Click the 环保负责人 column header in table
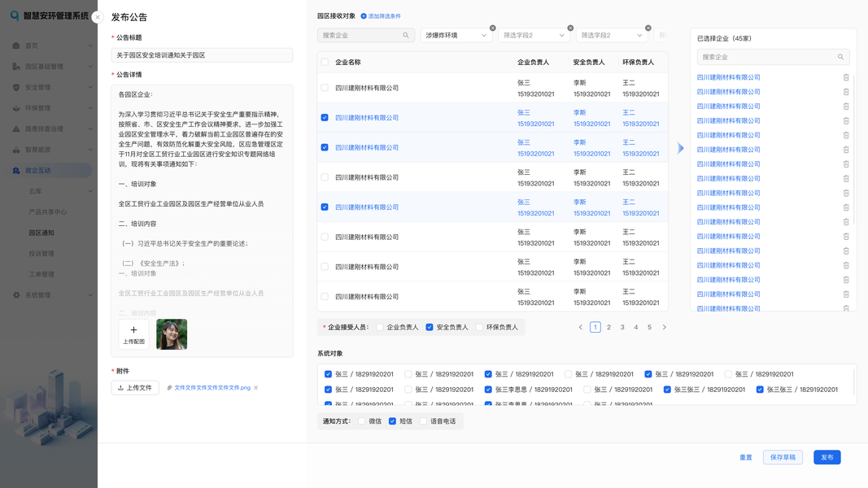Image resolution: width=868 pixels, height=488 pixels. click(638, 63)
